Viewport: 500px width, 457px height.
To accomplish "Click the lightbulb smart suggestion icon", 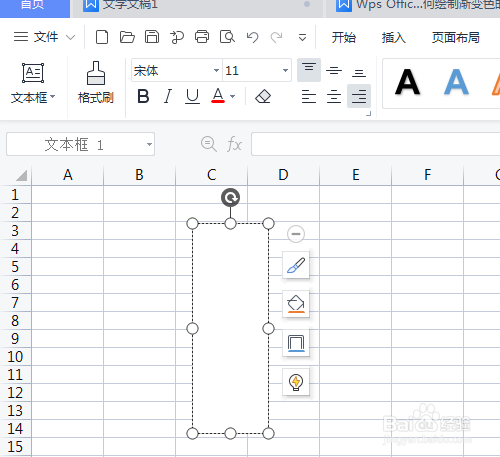I will pyautogui.click(x=296, y=382).
